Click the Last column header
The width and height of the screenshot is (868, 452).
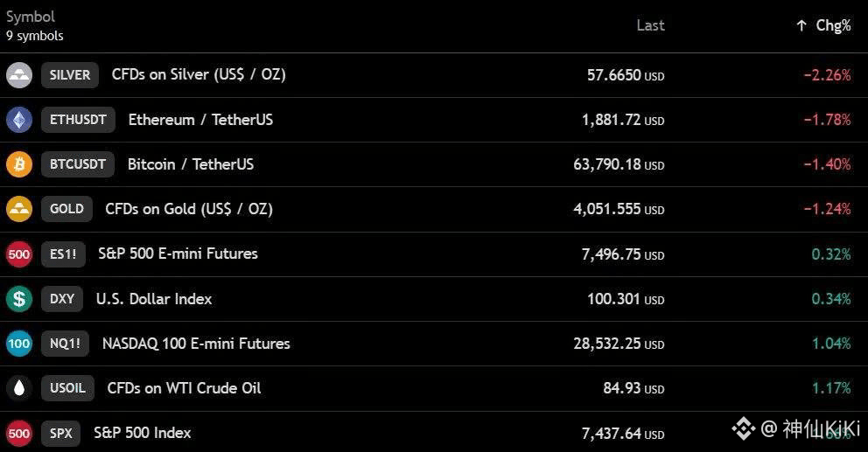(650, 25)
